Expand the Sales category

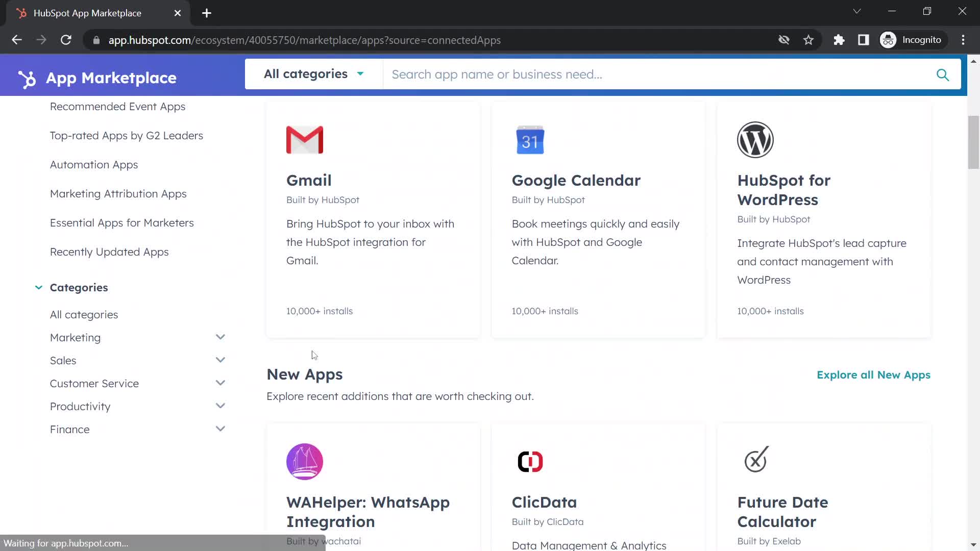tap(222, 361)
